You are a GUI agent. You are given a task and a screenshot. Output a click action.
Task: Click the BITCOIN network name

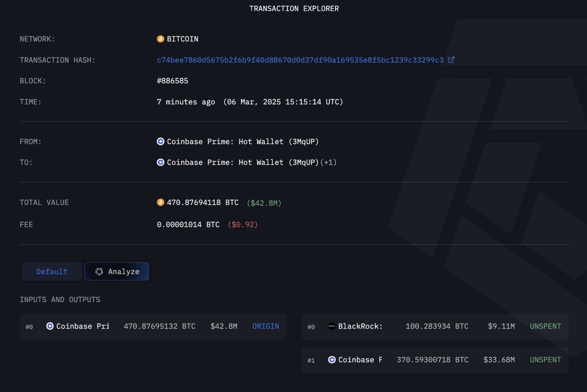(182, 39)
